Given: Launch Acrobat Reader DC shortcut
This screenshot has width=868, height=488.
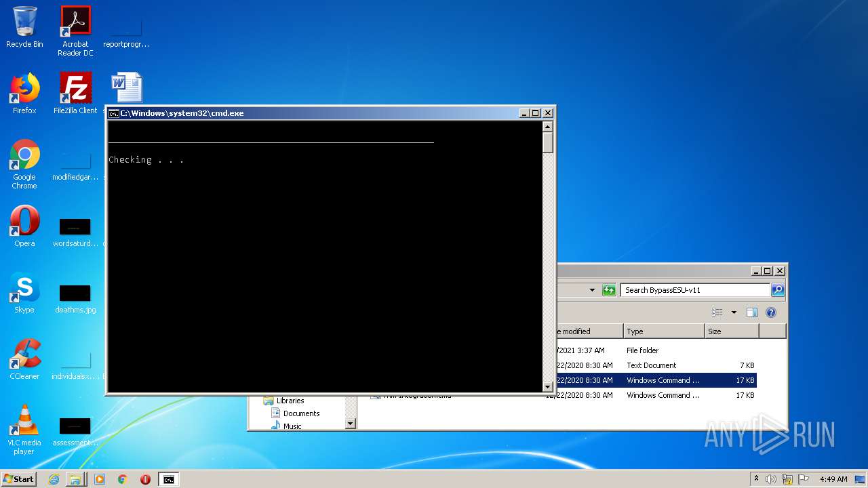Looking at the screenshot, I should point(75,31).
